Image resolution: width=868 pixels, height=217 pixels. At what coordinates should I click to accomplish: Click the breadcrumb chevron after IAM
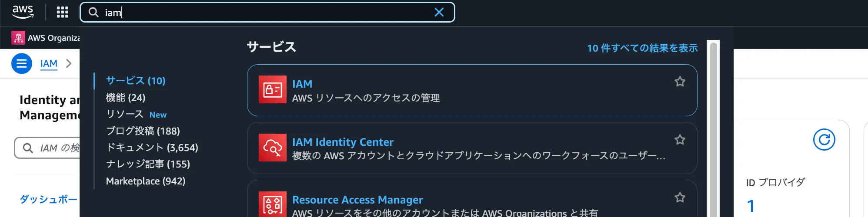(x=69, y=64)
